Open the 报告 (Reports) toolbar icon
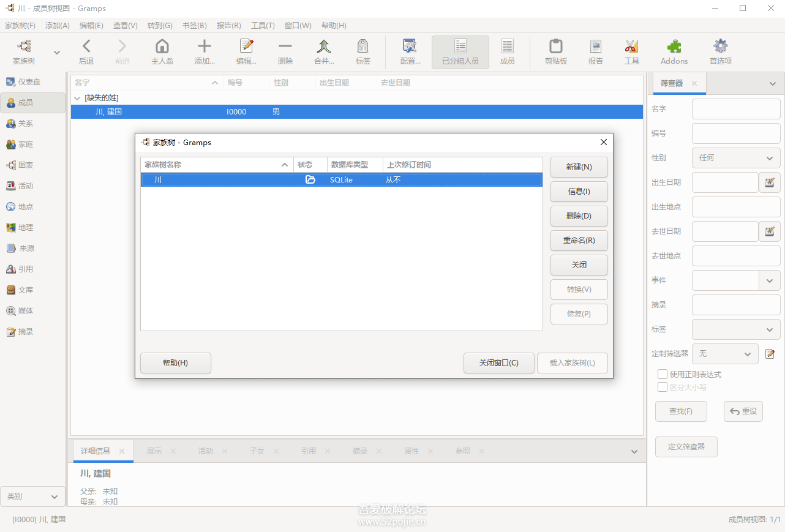The width and height of the screenshot is (785, 532). 595,51
